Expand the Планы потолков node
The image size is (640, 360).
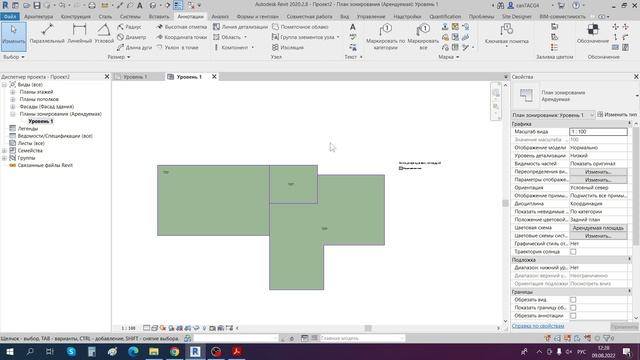(x=13, y=99)
